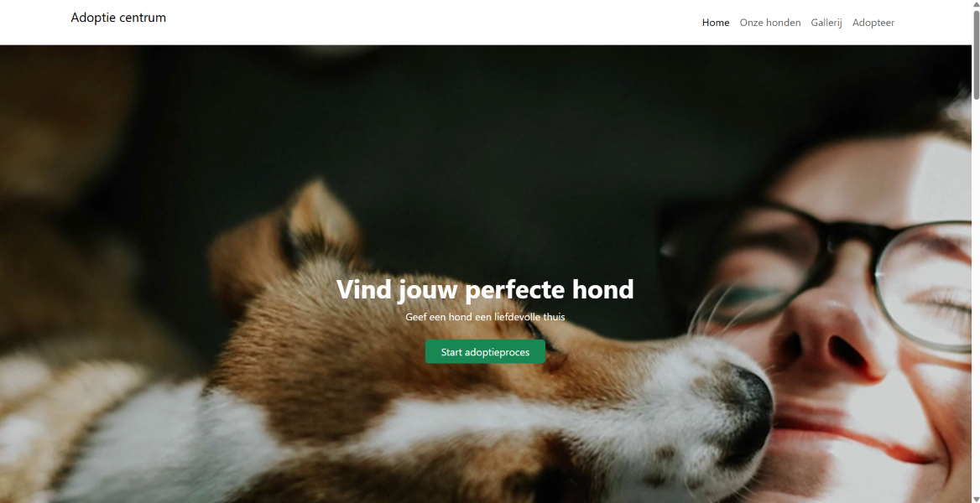Click the scrollbar down arrow
The height and width of the screenshot is (503, 980).
click(976, 499)
